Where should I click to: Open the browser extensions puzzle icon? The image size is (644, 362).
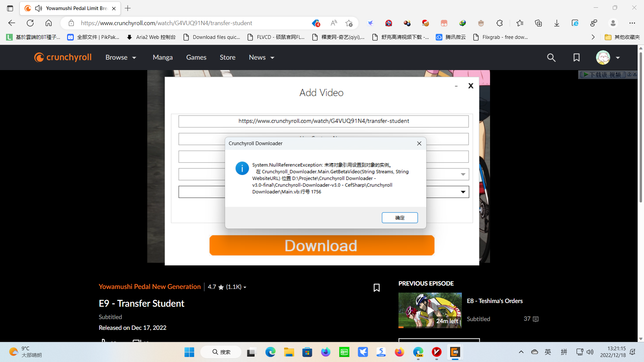[499, 23]
